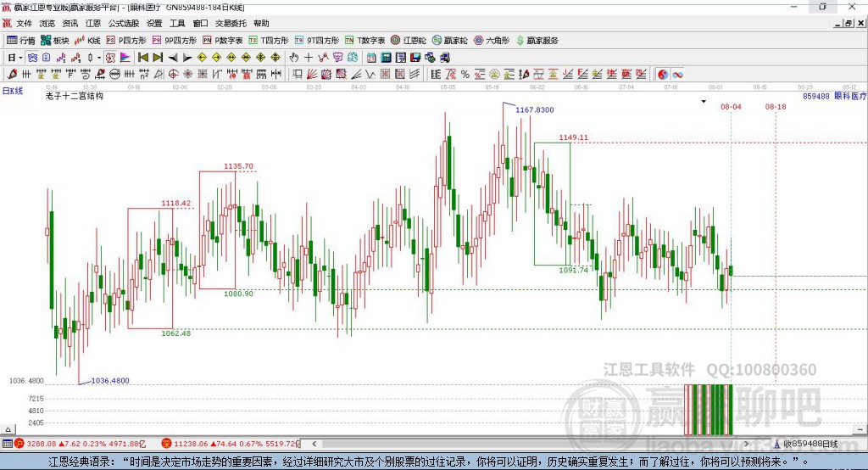Click the black left arrow icon
868x470 pixels.
click(173, 58)
